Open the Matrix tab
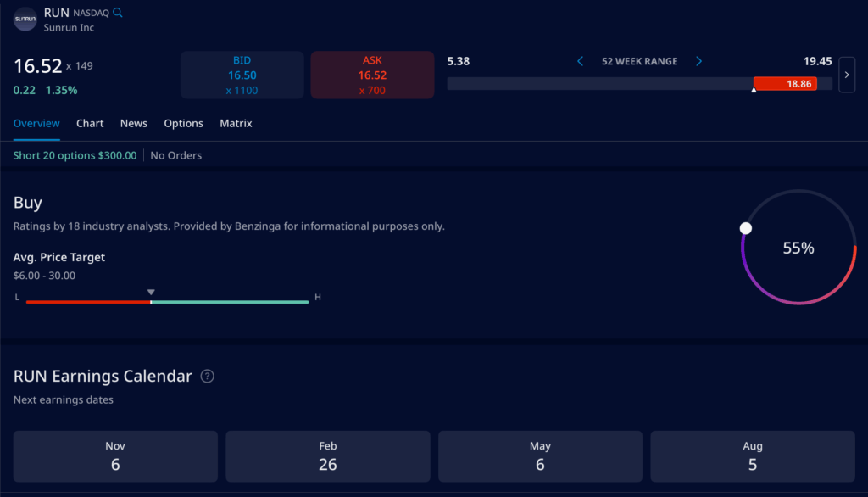The width and height of the screenshot is (868, 497). point(235,123)
